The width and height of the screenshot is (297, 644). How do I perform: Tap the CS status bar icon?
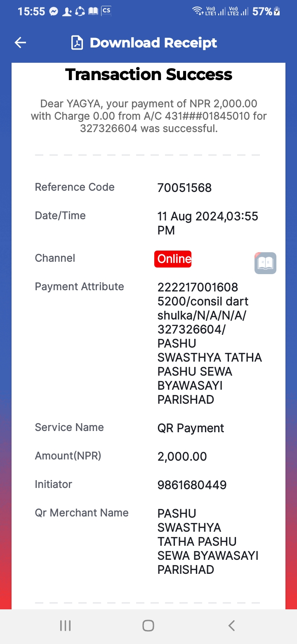(106, 11)
